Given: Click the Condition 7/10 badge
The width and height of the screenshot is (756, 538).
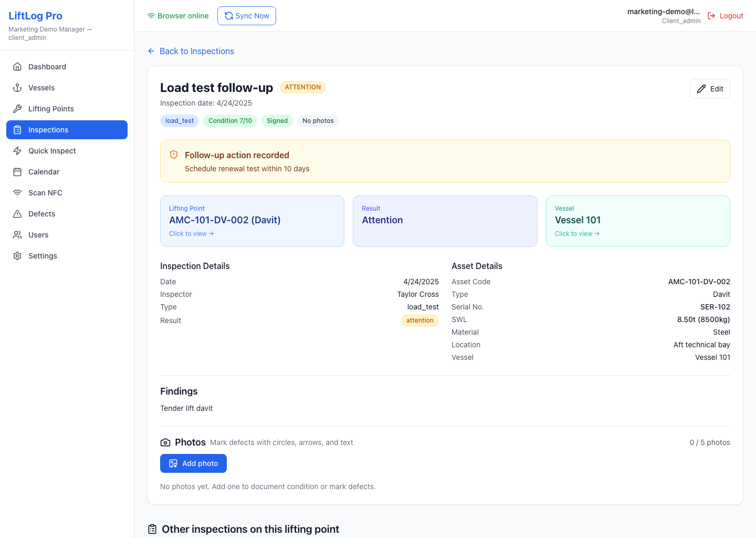Looking at the screenshot, I should point(230,121).
